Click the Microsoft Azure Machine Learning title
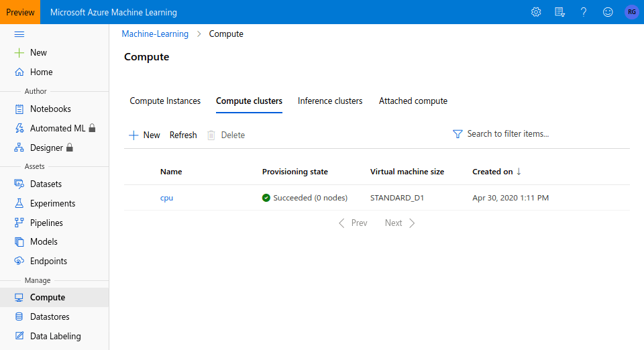The image size is (644, 350). tap(113, 12)
